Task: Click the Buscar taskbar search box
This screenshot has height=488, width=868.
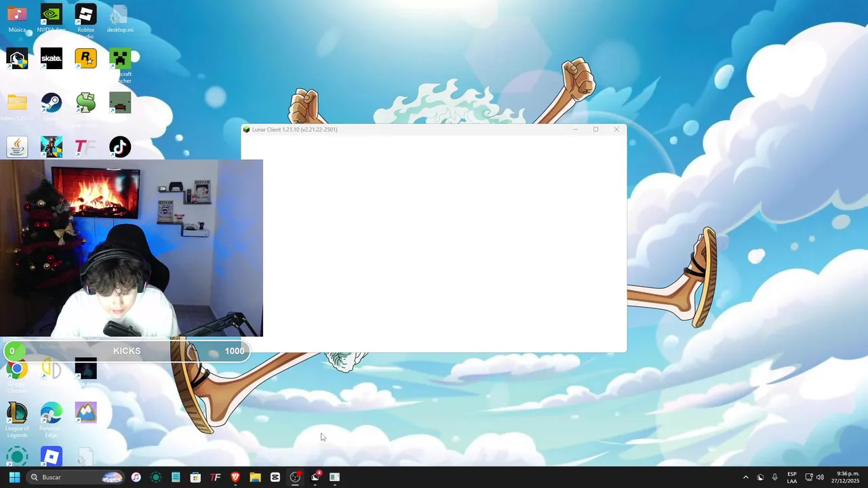Action: tap(76, 477)
